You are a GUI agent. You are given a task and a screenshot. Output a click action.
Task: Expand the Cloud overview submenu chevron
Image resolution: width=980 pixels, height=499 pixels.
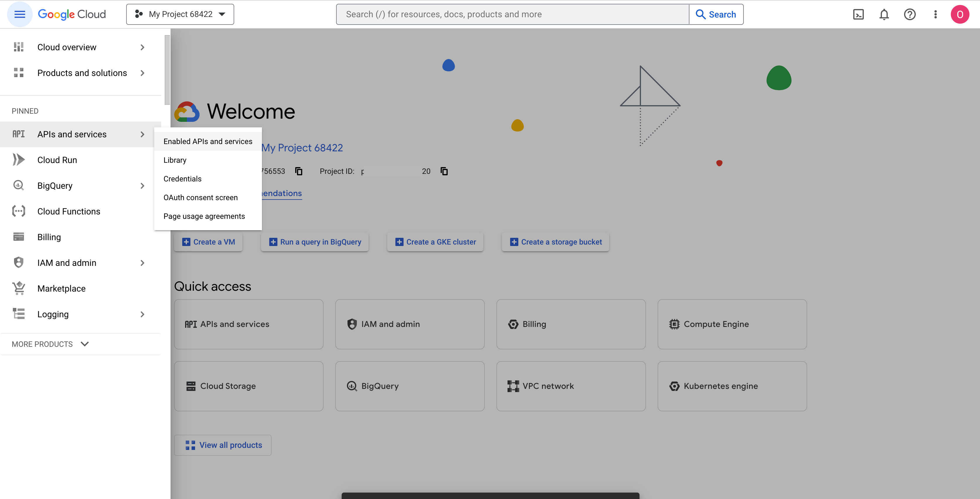[x=142, y=47]
